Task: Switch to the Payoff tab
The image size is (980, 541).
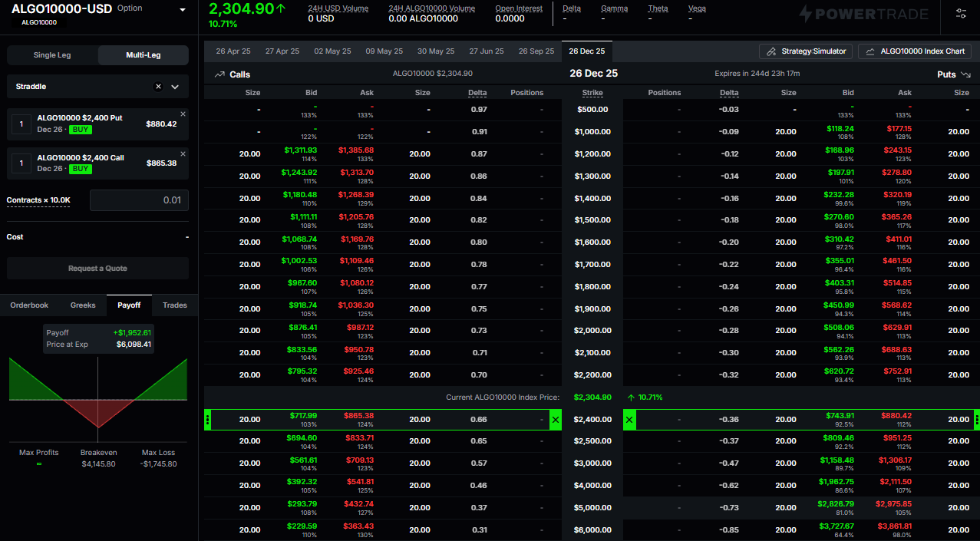Action: (x=129, y=305)
